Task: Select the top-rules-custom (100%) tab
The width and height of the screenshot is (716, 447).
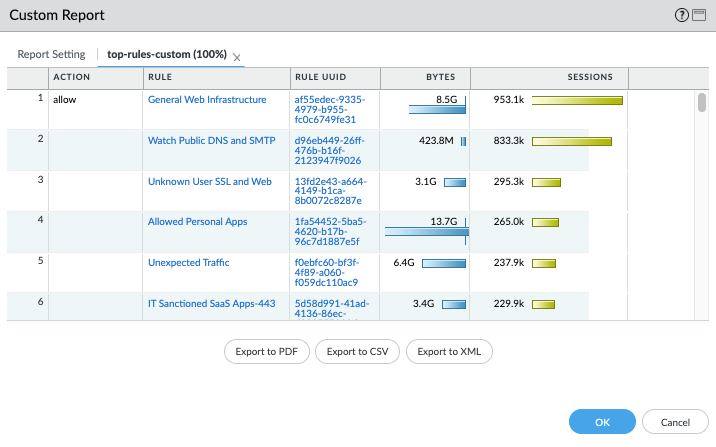Action: click(x=167, y=54)
